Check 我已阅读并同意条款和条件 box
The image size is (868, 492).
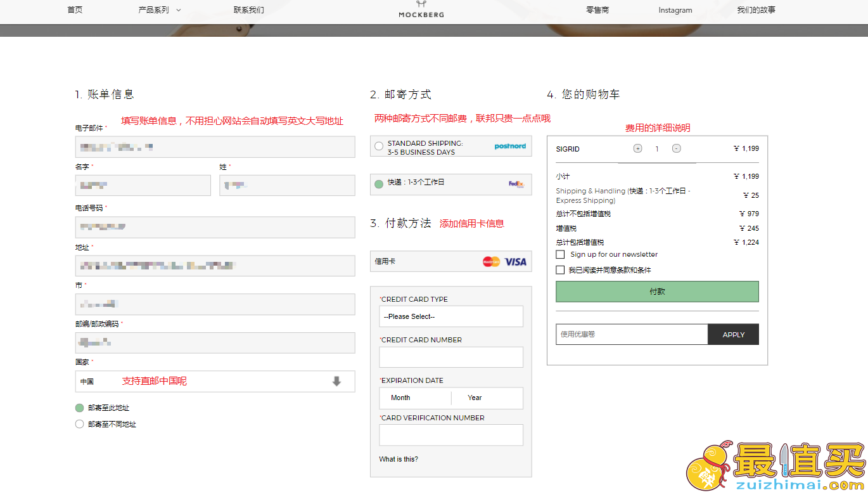pos(560,270)
